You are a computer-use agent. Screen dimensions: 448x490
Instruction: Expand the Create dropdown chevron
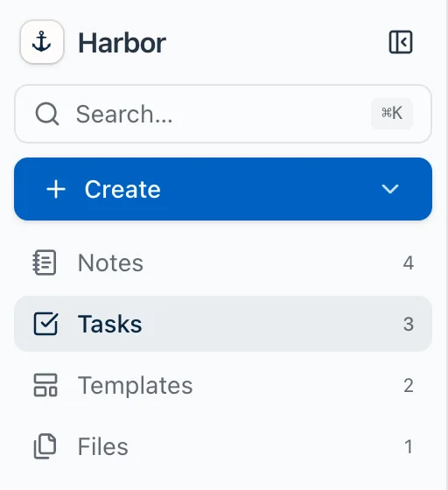390,189
